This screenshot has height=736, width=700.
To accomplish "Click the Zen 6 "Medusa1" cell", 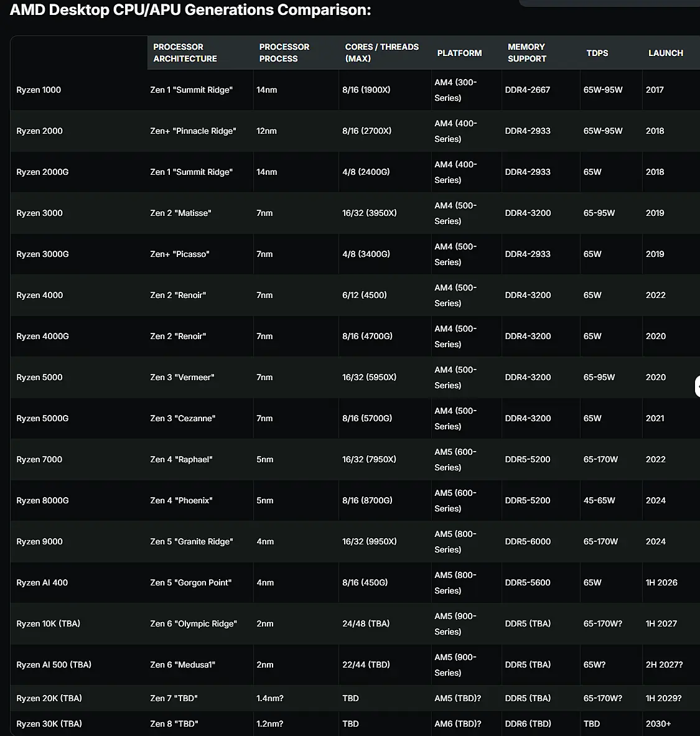I will 183,664.
